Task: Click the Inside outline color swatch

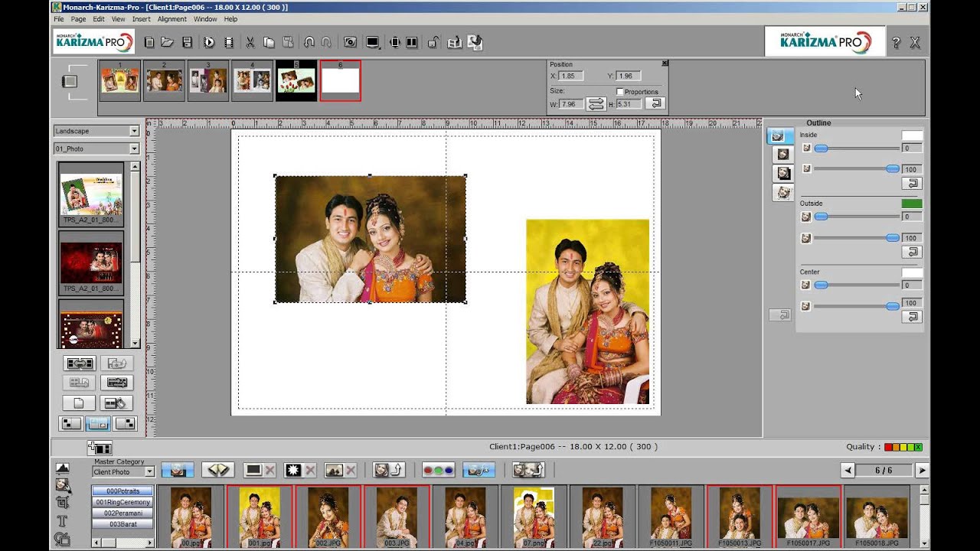Action: click(912, 135)
